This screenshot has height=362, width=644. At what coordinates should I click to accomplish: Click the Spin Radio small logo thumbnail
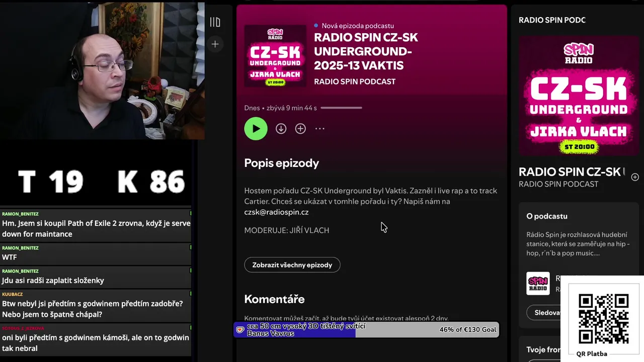point(538,284)
